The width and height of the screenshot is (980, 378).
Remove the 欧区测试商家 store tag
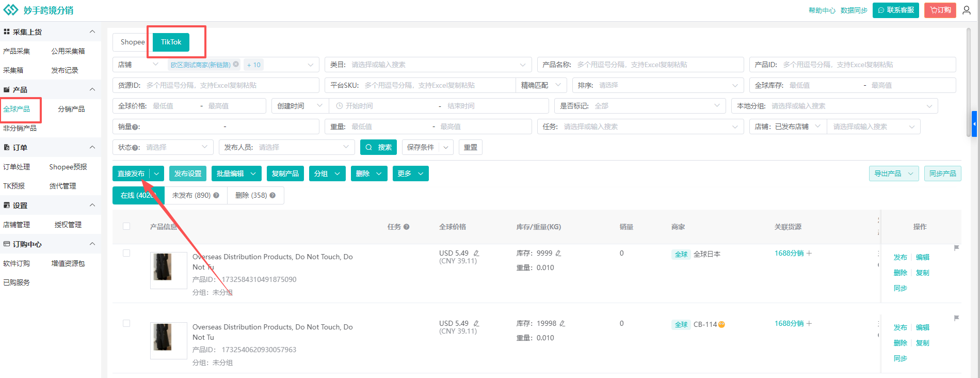[236, 65]
